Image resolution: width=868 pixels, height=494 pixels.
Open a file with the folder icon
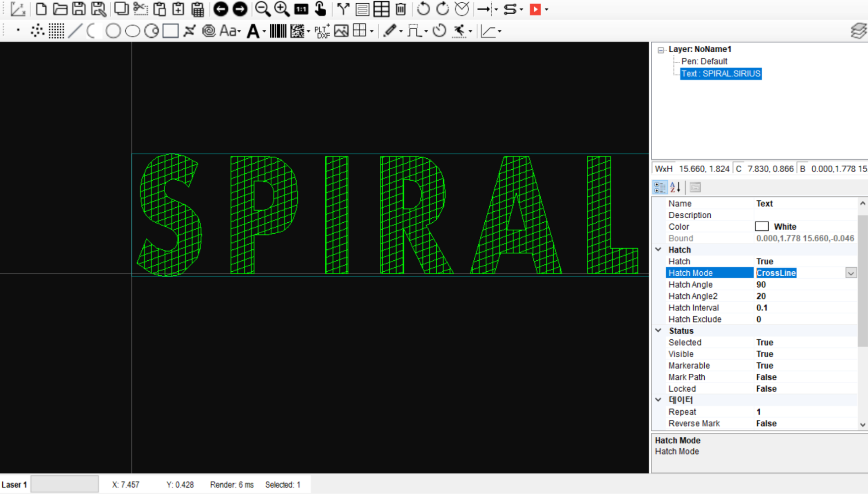pos(60,9)
